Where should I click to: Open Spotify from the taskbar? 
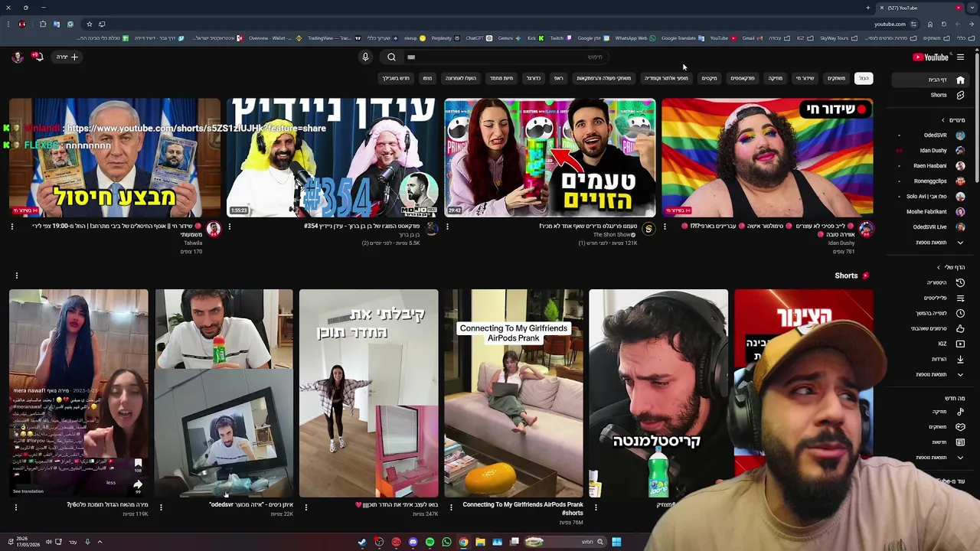pyautogui.click(x=430, y=542)
